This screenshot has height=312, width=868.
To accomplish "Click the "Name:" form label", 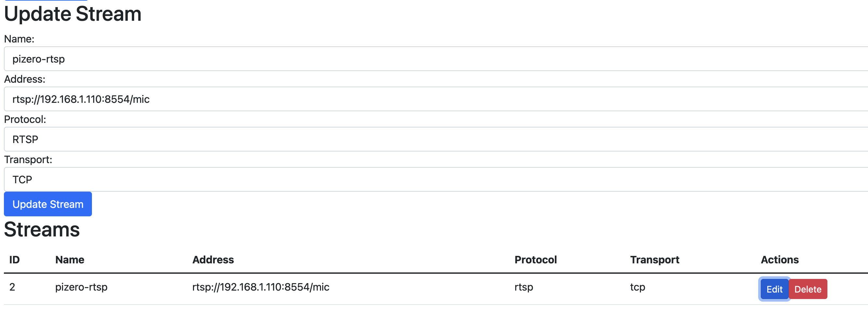I will [19, 39].
